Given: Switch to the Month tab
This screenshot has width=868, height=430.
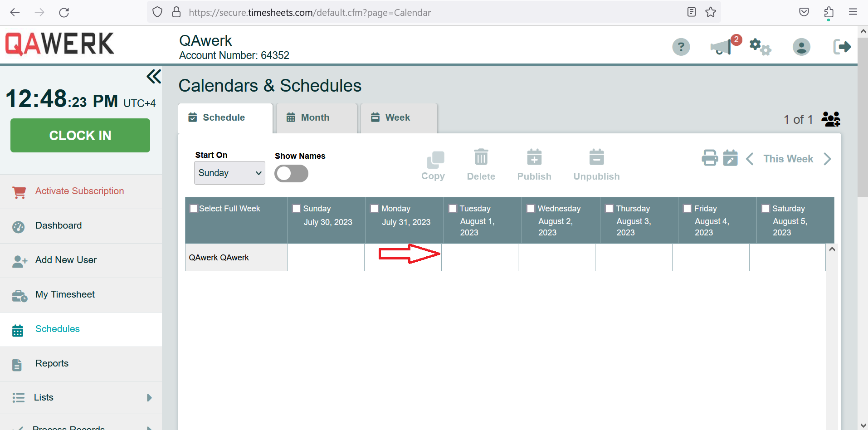Looking at the screenshot, I should tap(317, 117).
